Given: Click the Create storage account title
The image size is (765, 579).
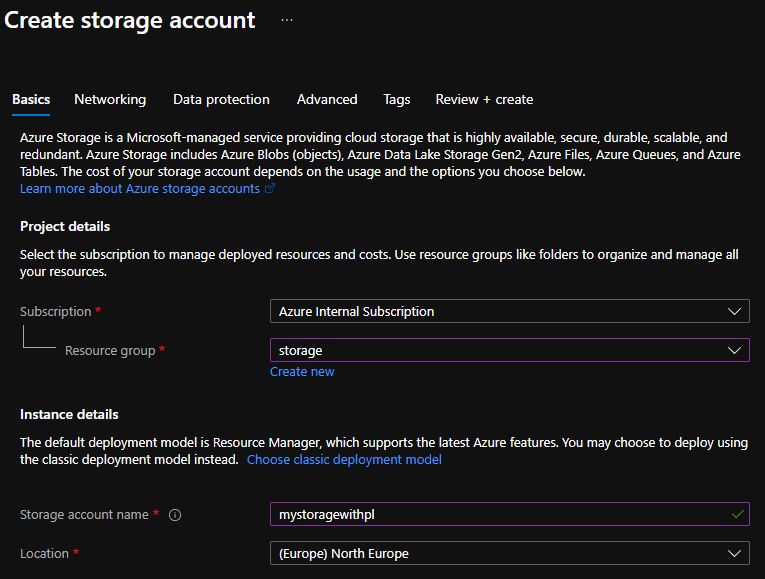Looking at the screenshot, I should click(130, 20).
